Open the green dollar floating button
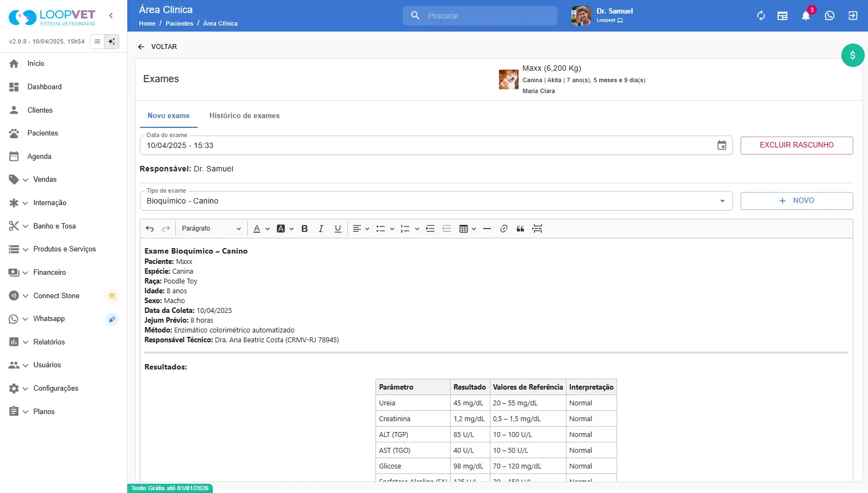The width and height of the screenshot is (868, 493). [852, 56]
